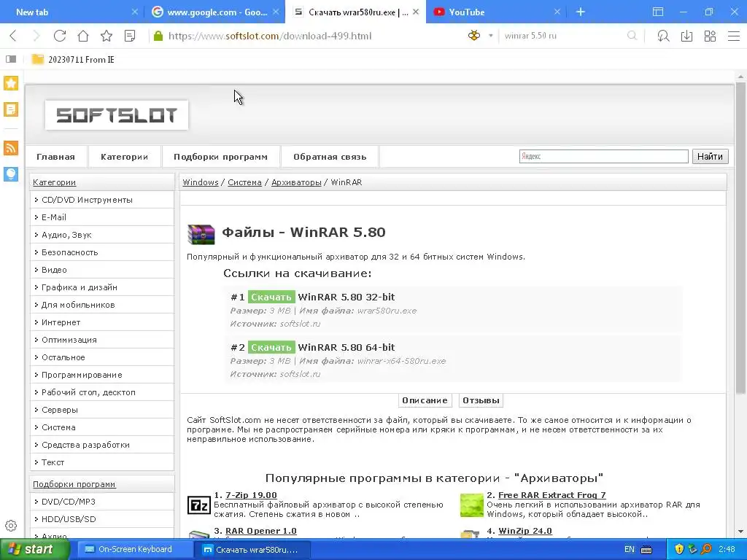Image resolution: width=747 pixels, height=560 pixels.
Task: Click the address bar URL
Action: coord(270,36)
